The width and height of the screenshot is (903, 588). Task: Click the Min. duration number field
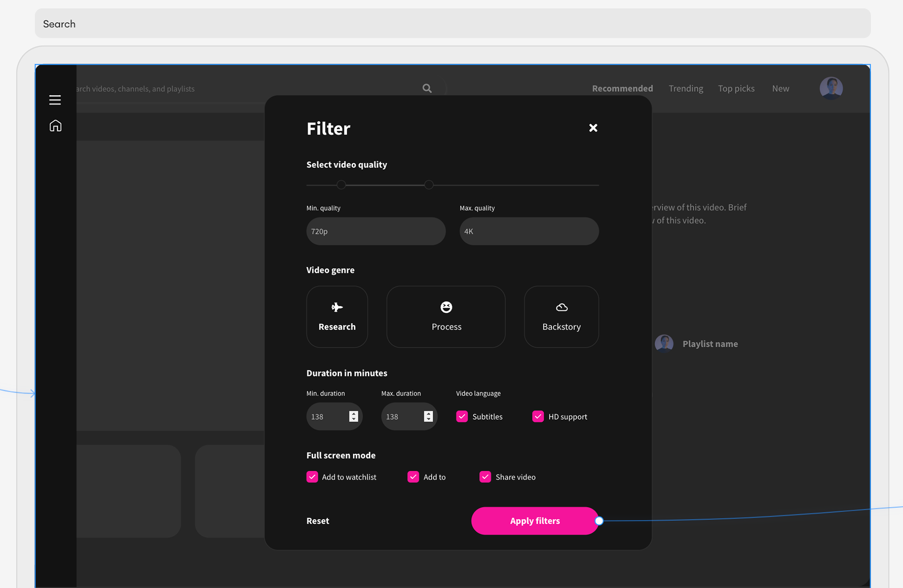(334, 416)
